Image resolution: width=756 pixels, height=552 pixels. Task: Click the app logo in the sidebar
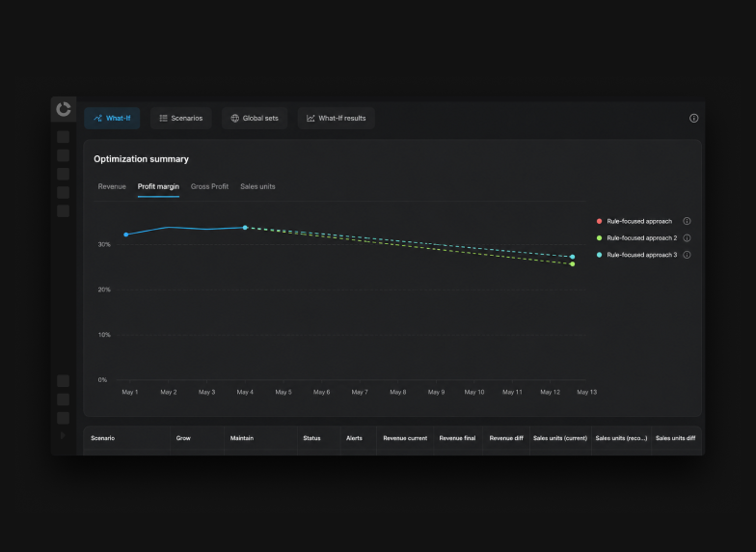pyautogui.click(x=64, y=109)
